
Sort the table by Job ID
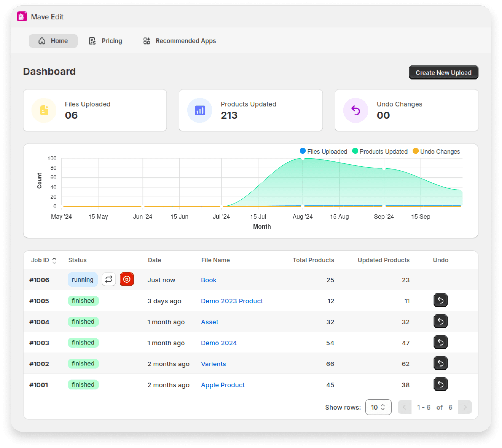[44, 260]
